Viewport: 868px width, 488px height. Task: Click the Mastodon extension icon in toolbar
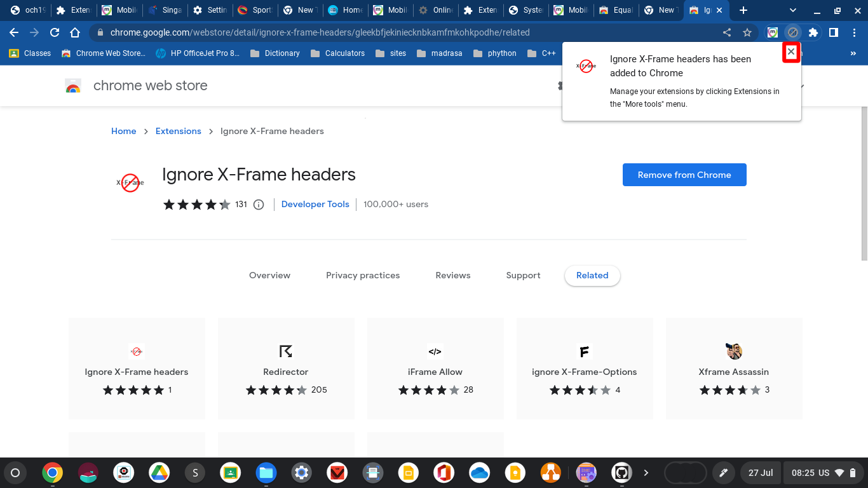tap(772, 32)
